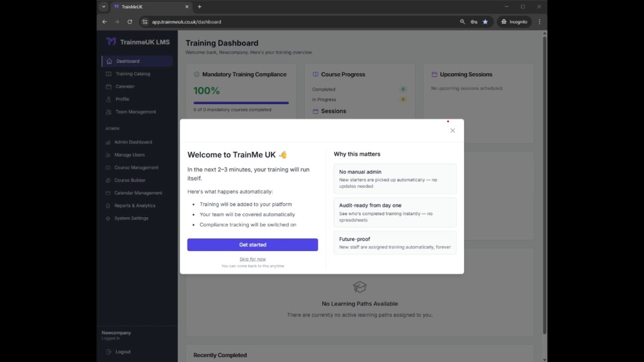644x362 pixels.
Task: Click the address bar URL field
Action: coord(302,22)
